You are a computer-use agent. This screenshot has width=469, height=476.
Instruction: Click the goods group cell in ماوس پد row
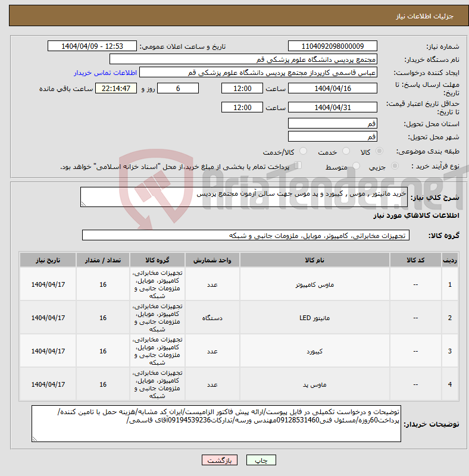coord(157,384)
